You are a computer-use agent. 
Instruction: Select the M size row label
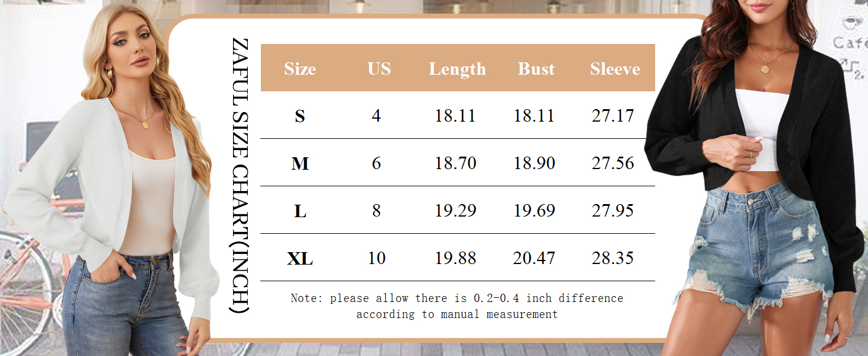pyautogui.click(x=300, y=163)
